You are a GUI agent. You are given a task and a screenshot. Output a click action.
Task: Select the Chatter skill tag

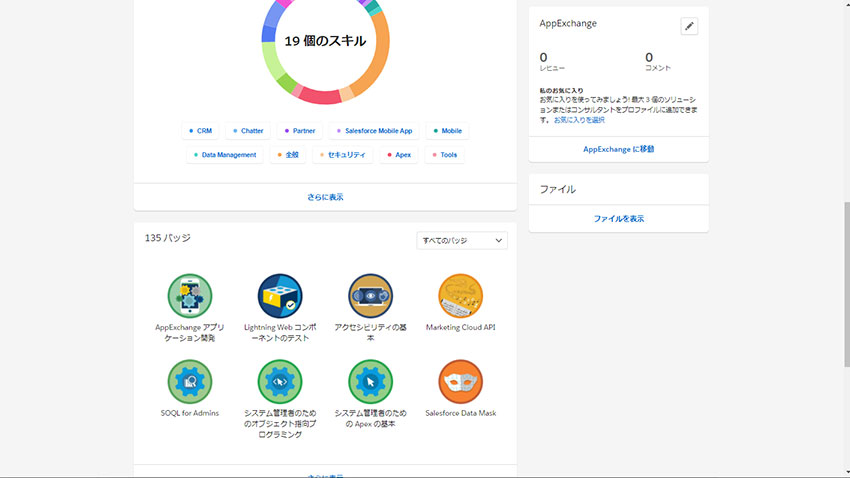coord(248,131)
